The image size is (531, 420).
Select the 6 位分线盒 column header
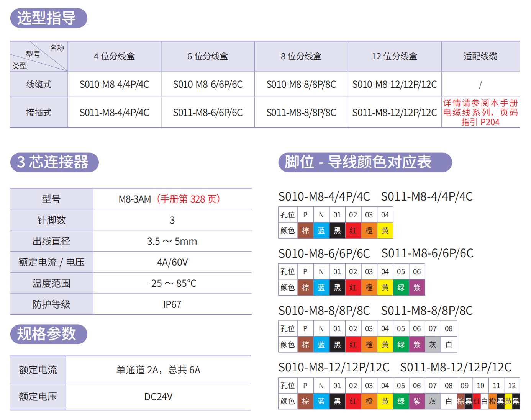(x=208, y=56)
